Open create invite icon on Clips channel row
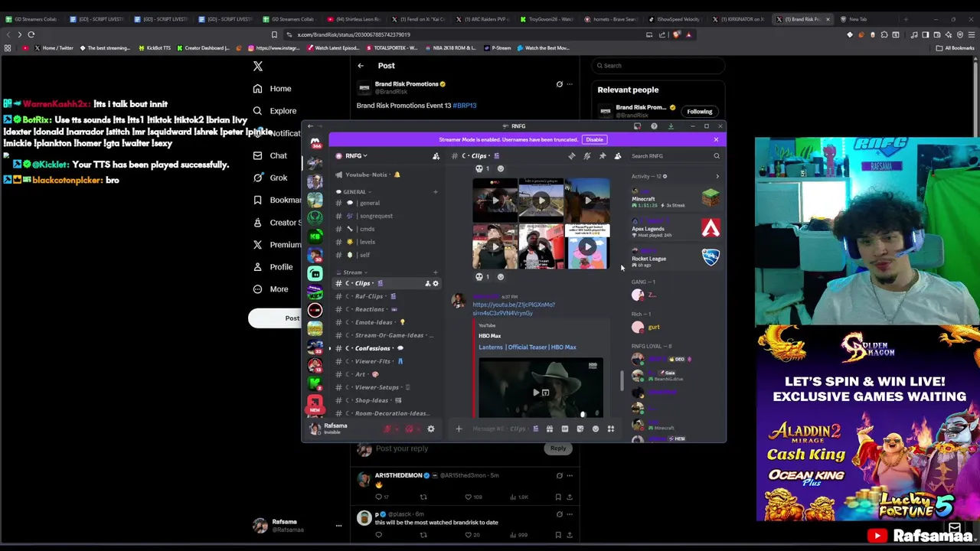Viewport: 980px width, 551px height. click(428, 283)
